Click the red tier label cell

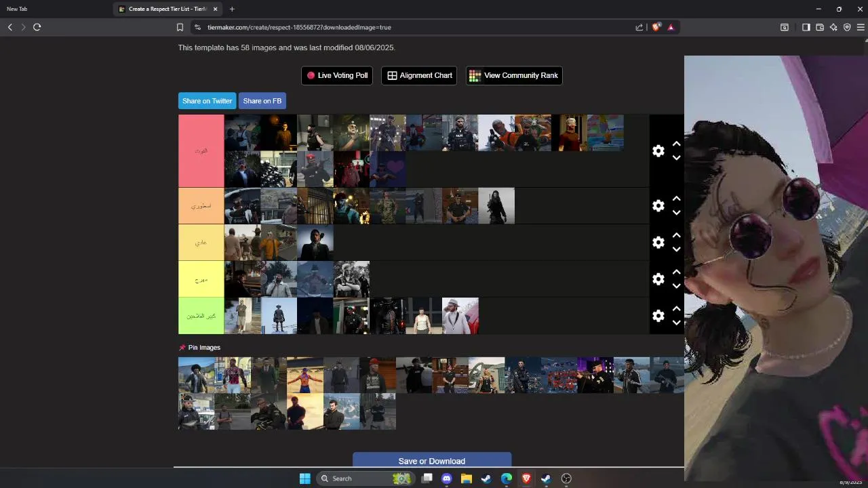point(201,150)
